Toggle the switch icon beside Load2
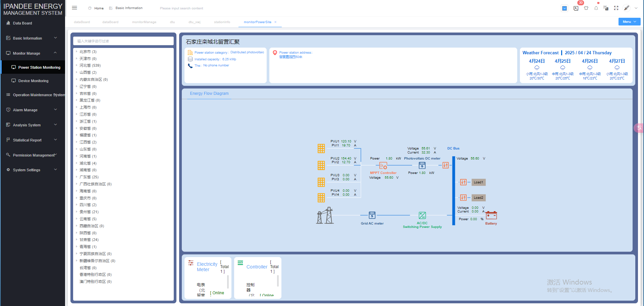This screenshot has width=644, height=306. point(463,198)
